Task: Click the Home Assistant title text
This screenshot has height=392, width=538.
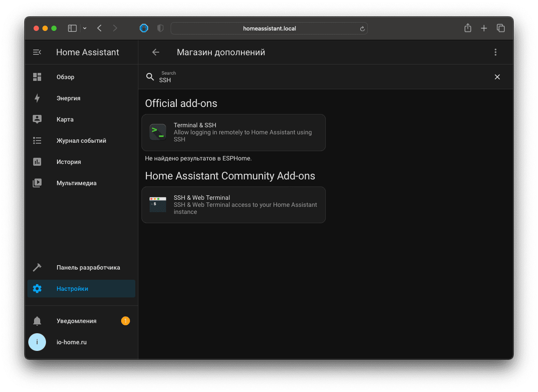Action: (x=88, y=52)
